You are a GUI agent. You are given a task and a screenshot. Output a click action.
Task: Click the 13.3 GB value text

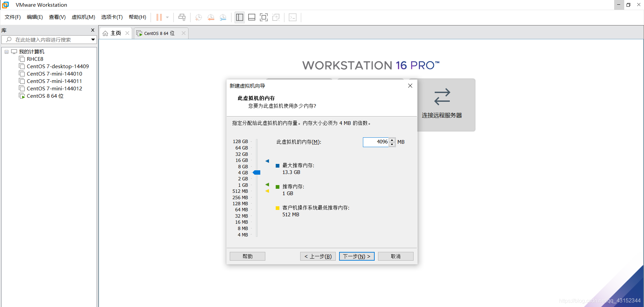tap(291, 172)
